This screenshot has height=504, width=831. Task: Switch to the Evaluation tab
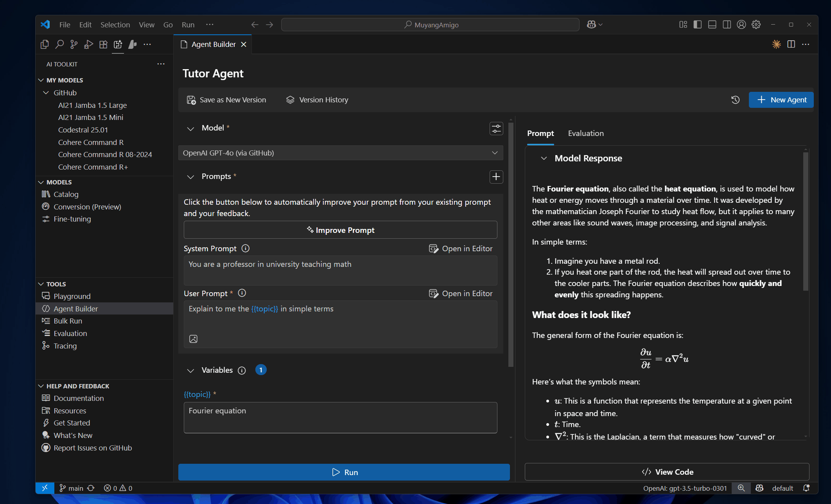coord(586,133)
